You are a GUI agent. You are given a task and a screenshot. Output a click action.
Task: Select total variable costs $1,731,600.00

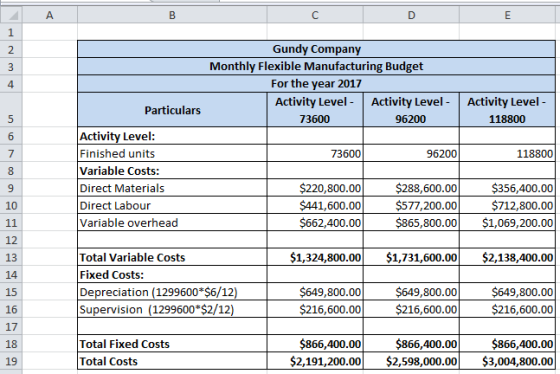click(411, 257)
